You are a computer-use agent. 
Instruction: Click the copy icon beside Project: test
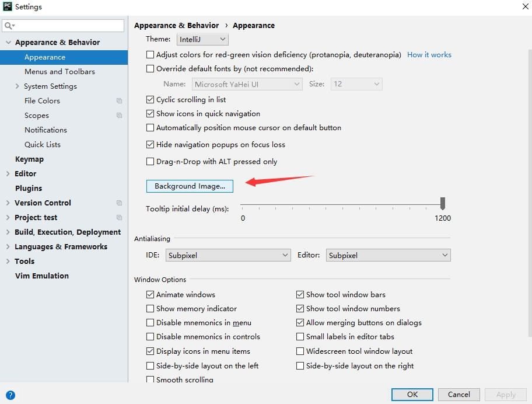[119, 218]
